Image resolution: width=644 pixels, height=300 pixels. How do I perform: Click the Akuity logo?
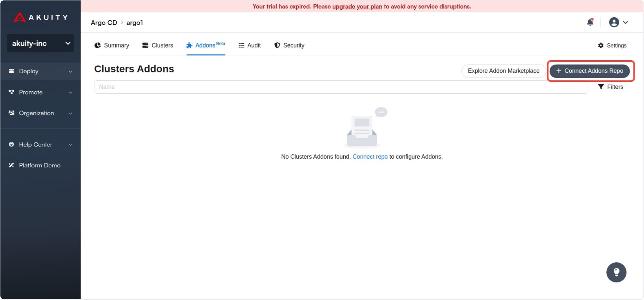[x=40, y=17]
